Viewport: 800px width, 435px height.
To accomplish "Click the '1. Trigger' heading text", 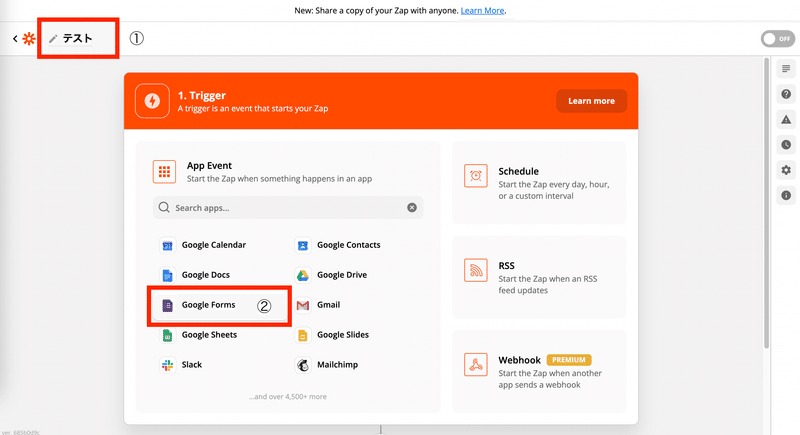I will 202,95.
